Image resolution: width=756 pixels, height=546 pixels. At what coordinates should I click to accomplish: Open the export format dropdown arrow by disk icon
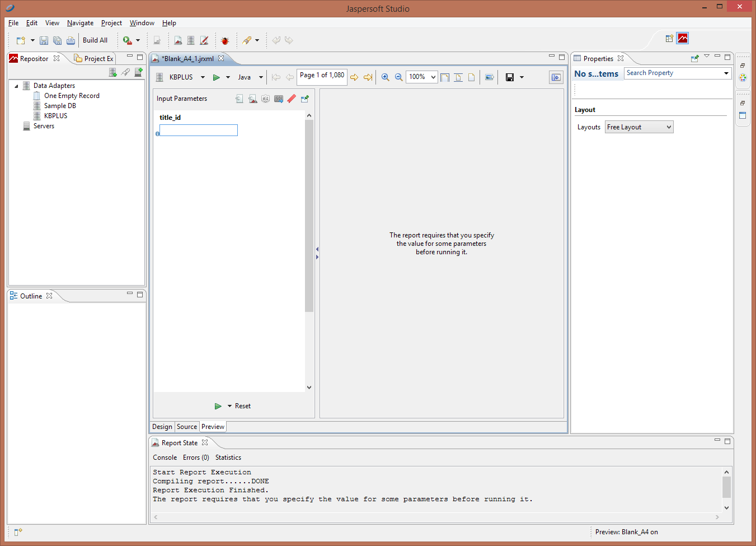pyautogui.click(x=522, y=77)
